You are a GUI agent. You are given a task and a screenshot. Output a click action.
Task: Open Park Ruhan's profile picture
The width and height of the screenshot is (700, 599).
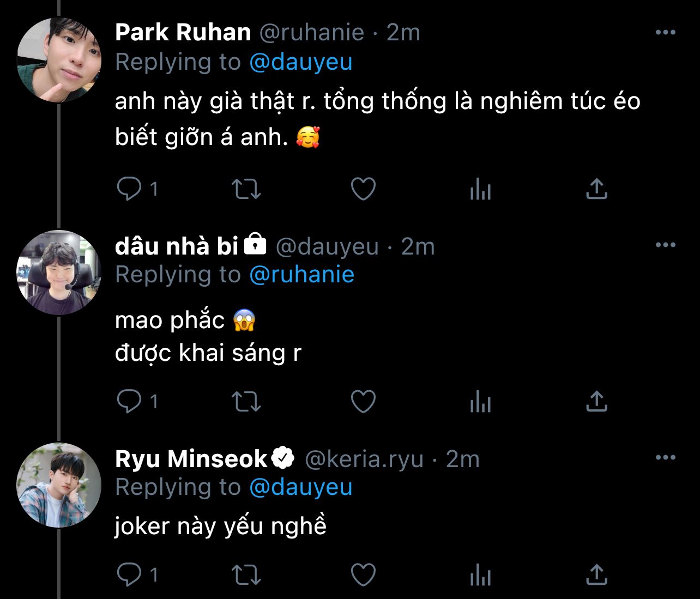(59, 60)
